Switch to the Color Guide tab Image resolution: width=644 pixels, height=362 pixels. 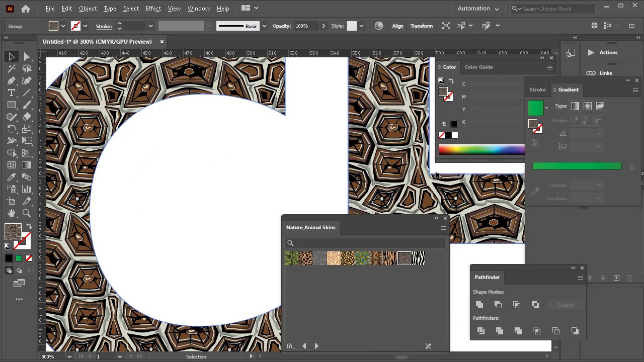coord(478,67)
